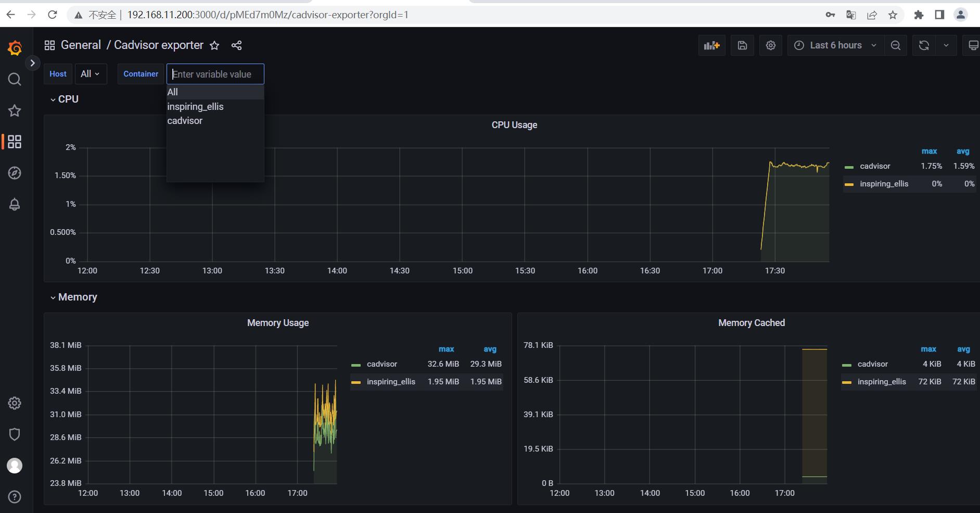This screenshot has height=513, width=980.
Task: Bookmark this page in browser
Action: click(x=893, y=15)
